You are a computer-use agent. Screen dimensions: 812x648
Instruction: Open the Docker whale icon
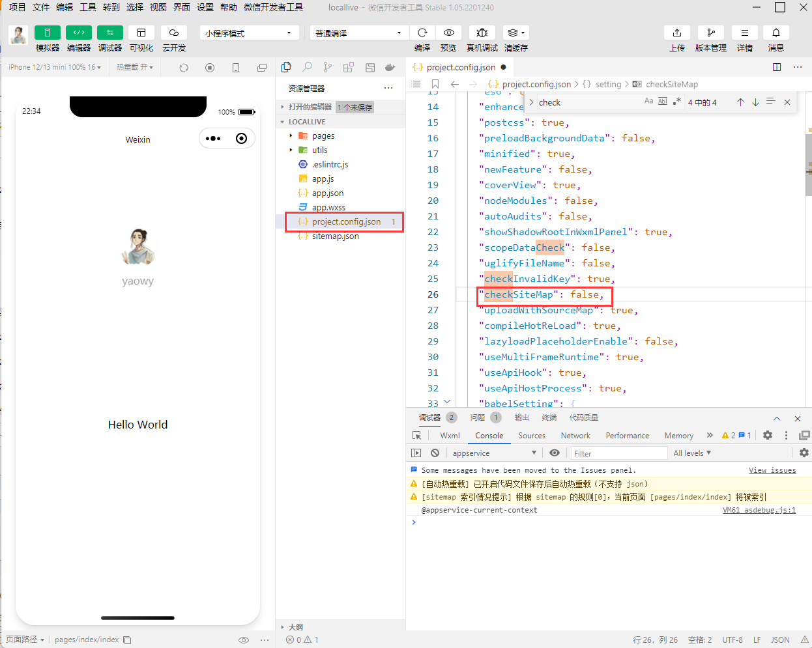(390, 67)
